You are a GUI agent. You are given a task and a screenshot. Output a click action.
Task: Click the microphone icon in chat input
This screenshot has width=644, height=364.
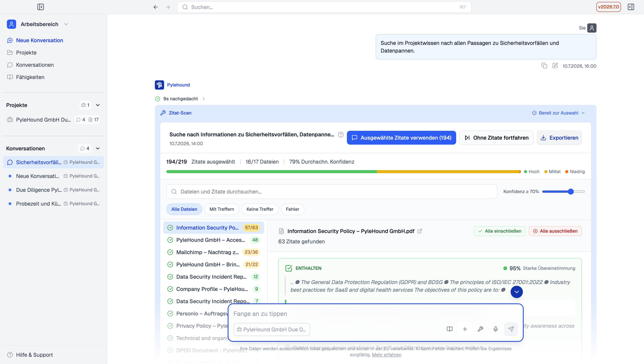click(x=496, y=329)
